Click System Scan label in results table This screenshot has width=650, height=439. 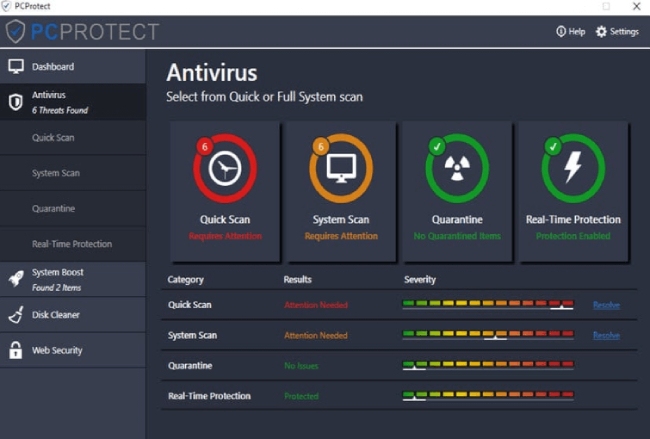coord(192,335)
